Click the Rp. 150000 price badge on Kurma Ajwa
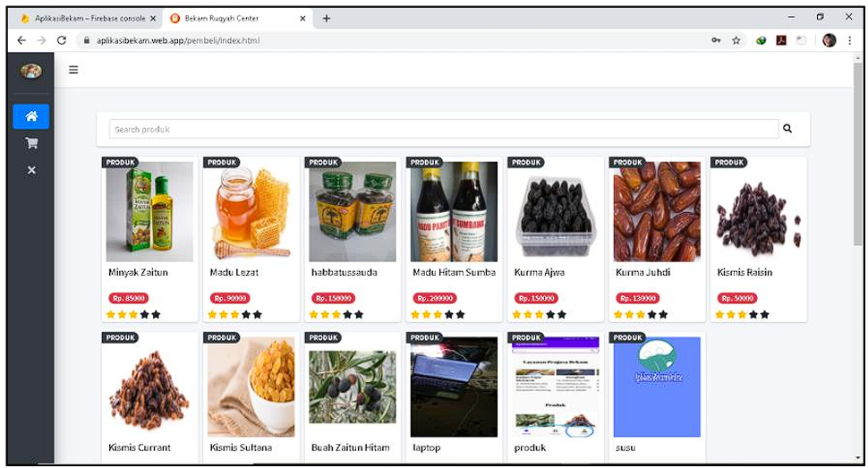Viewport: 868px width, 468px height. [x=536, y=298]
